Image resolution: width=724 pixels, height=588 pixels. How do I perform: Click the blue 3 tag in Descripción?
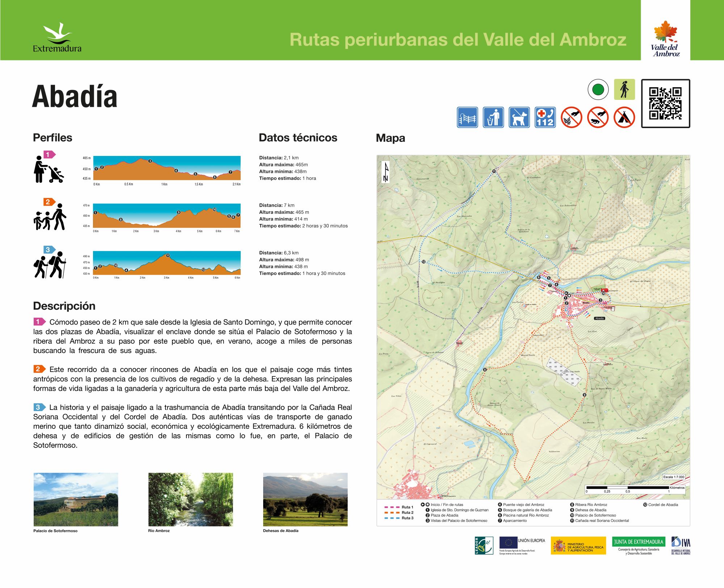point(39,407)
